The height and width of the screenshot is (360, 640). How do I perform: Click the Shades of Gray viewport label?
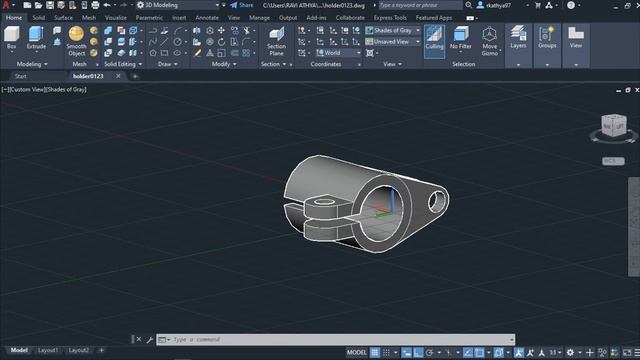point(65,89)
